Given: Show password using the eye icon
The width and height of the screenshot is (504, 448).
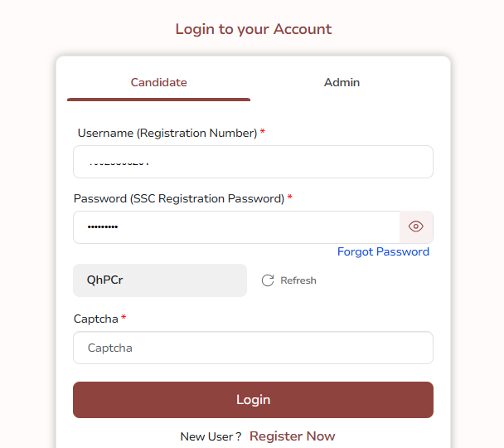Looking at the screenshot, I should click(416, 226).
